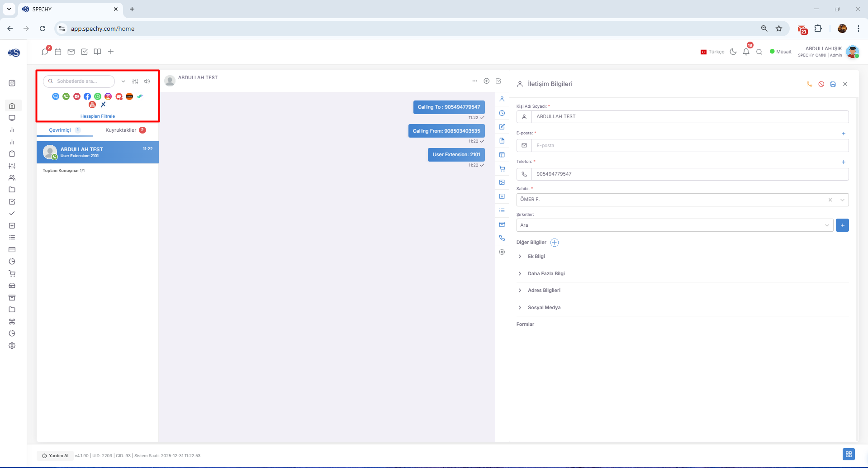Open conversations icon with red badge
The height and width of the screenshot is (468, 868).
pos(45,52)
